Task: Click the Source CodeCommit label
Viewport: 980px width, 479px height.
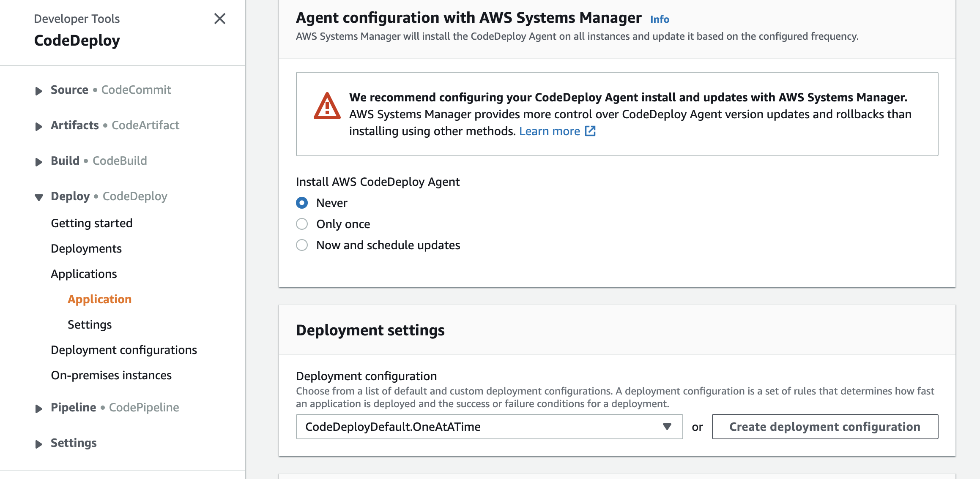Action: click(111, 90)
